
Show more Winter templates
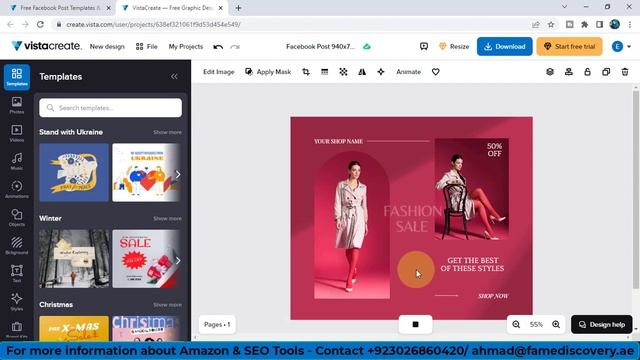tap(167, 218)
